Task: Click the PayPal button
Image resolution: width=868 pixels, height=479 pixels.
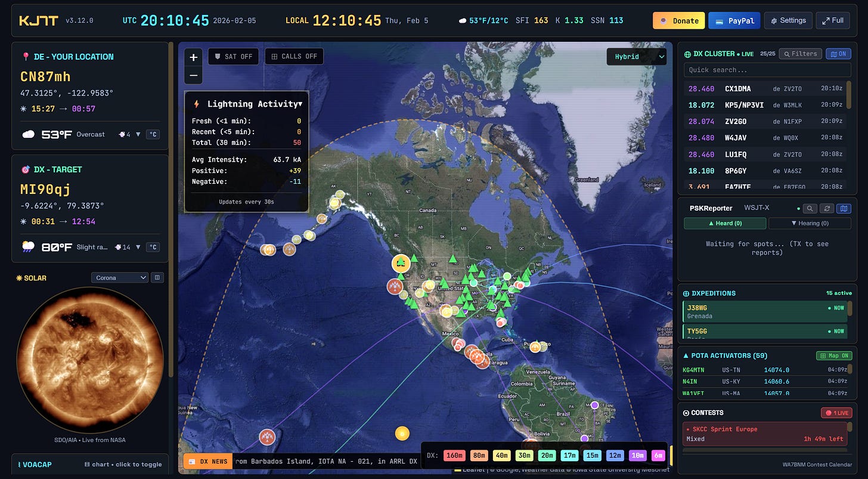Action: tap(734, 20)
